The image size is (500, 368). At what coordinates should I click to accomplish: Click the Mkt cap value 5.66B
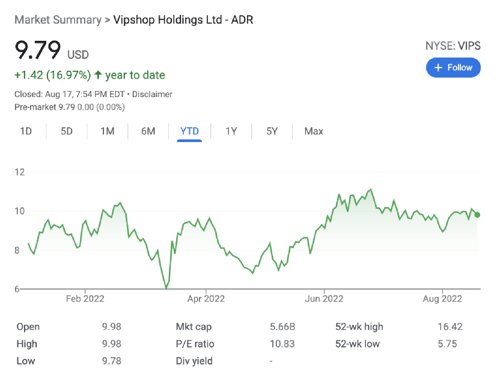(282, 327)
